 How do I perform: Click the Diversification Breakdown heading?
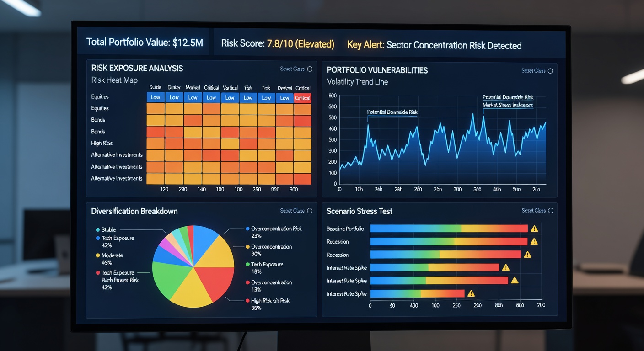coord(134,211)
